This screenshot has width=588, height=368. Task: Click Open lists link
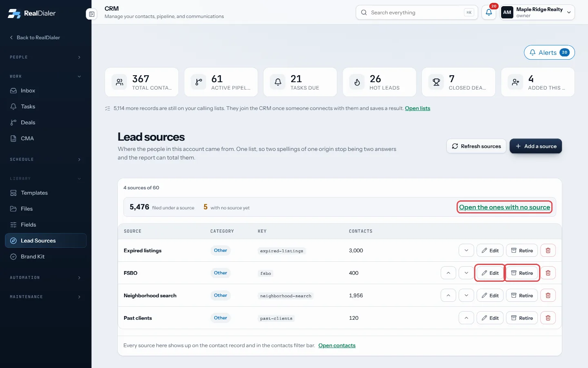coord(417,108)
